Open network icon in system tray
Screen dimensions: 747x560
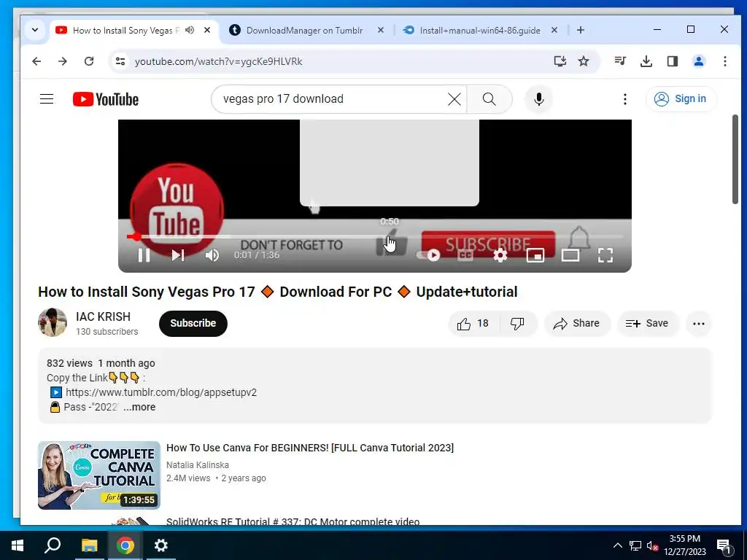[635, 545]
